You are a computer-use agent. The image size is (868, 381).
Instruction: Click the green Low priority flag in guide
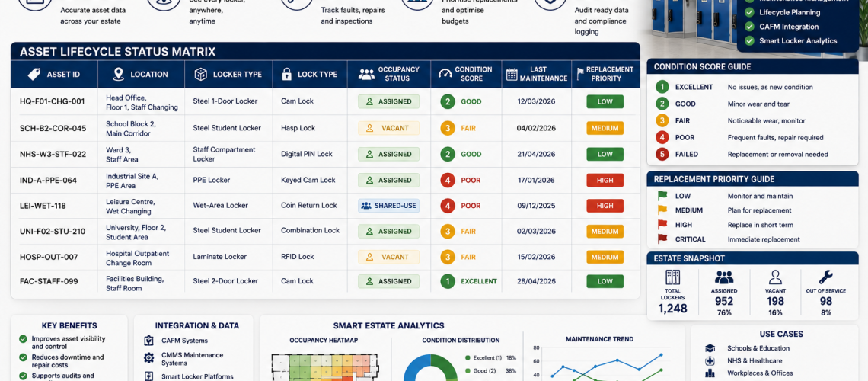662,196
